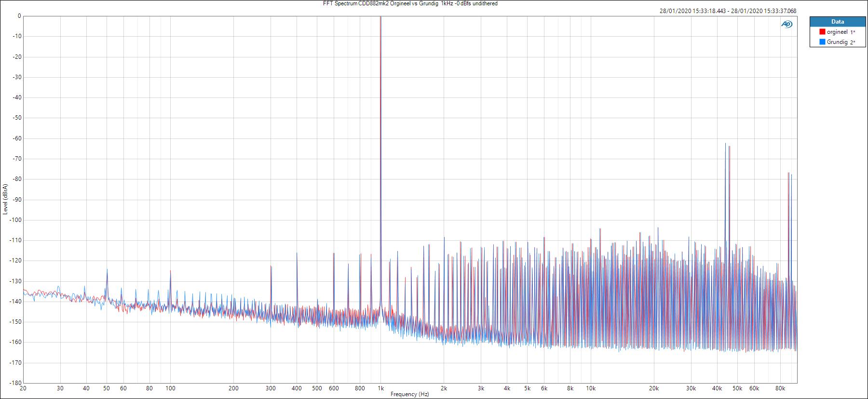Select the orgineel trace label in legend
Image resolution: width=868 pixels, height=399 pixels.
[837, 32]
